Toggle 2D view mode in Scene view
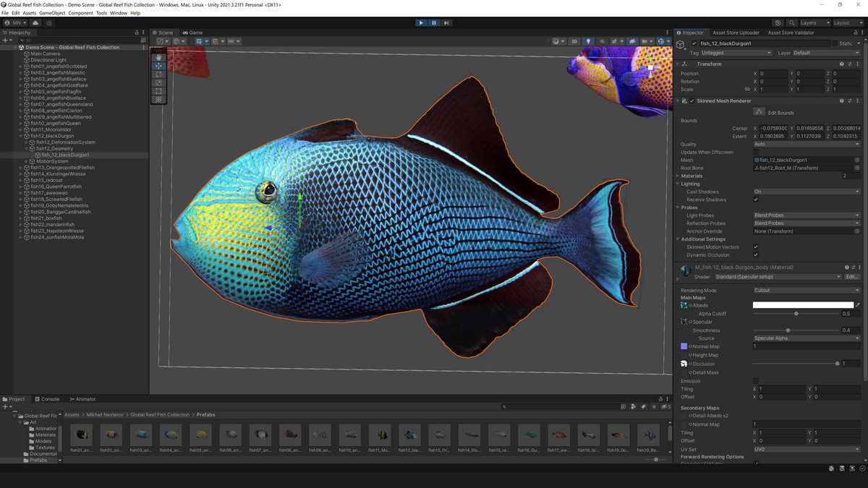Screen dimensions: 868x488 tap(574, 41)
